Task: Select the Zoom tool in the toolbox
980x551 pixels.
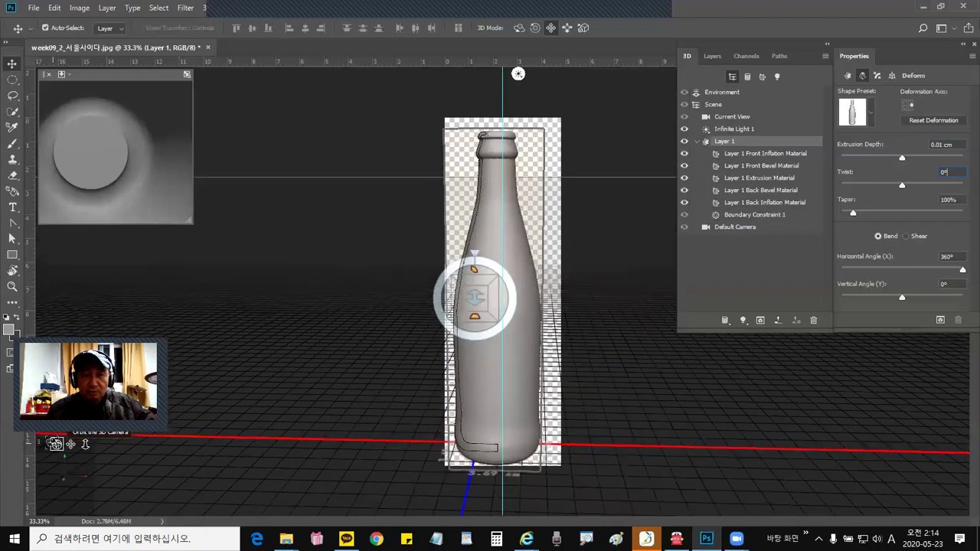Action: (x=12, y=287)
